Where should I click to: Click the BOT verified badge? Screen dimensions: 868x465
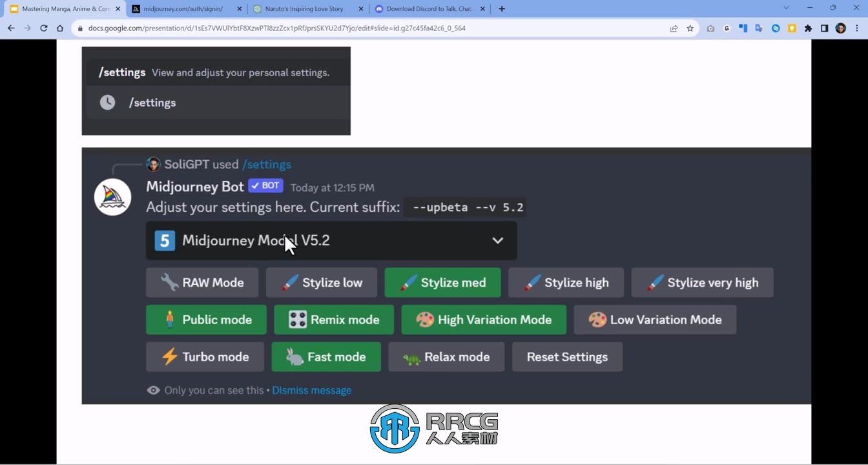(x=265, y=185)
